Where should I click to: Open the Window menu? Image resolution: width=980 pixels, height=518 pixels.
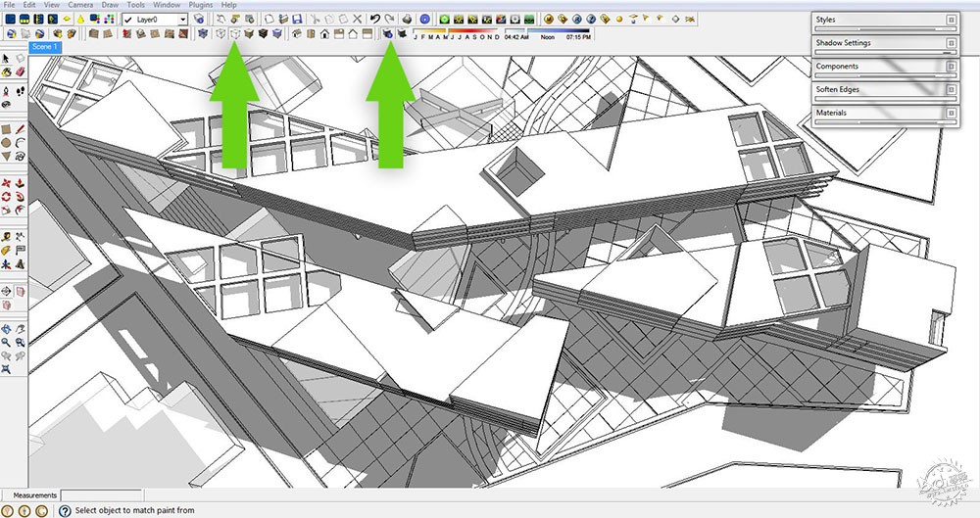pos(167,4)
